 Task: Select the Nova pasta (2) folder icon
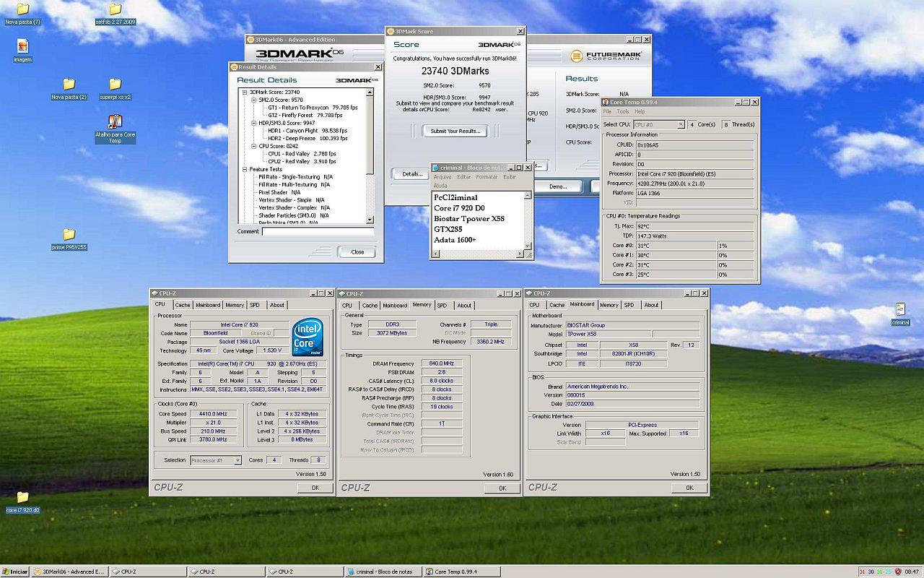[x=69, y=88]
